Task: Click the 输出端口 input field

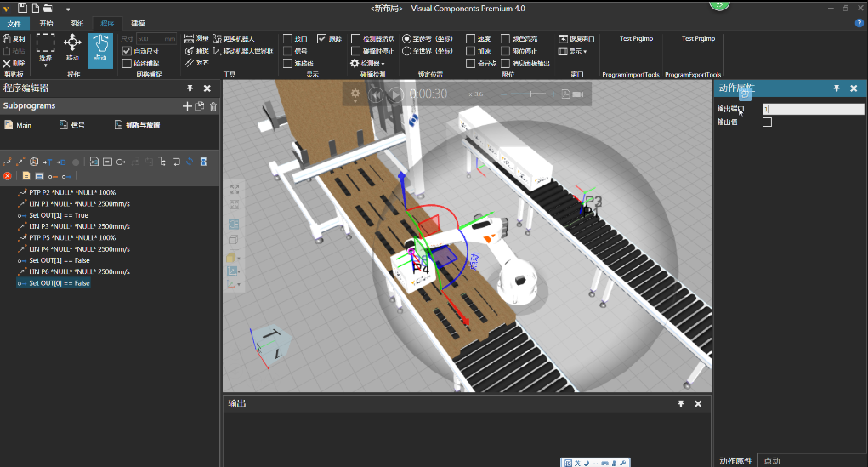Action: point(814,109)
